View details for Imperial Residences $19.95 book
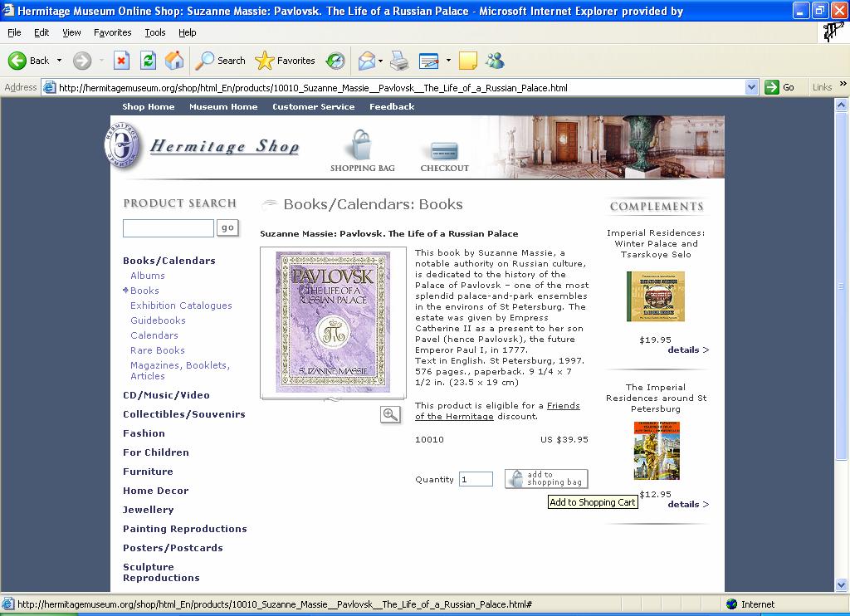This screenshot has height=616, width=850. 688,350
